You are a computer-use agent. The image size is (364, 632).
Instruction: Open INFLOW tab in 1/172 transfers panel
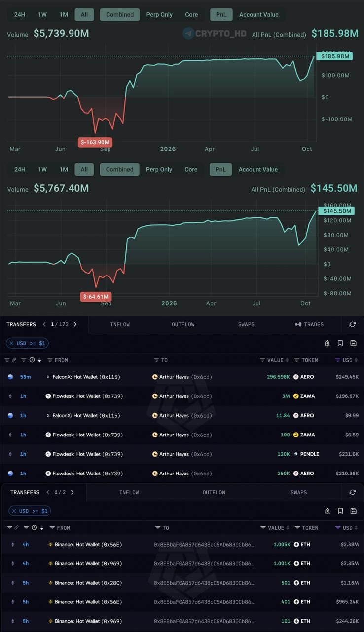[120, 324]
